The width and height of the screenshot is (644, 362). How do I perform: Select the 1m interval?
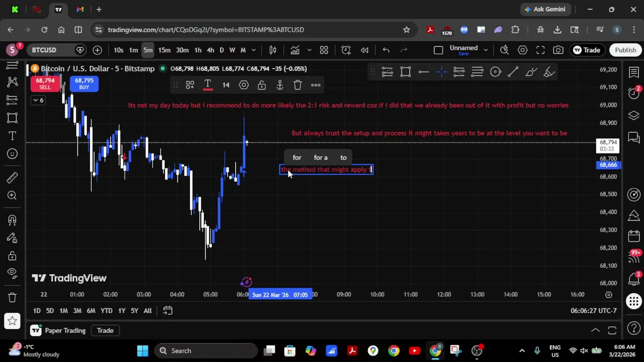(x=133, y=50)
